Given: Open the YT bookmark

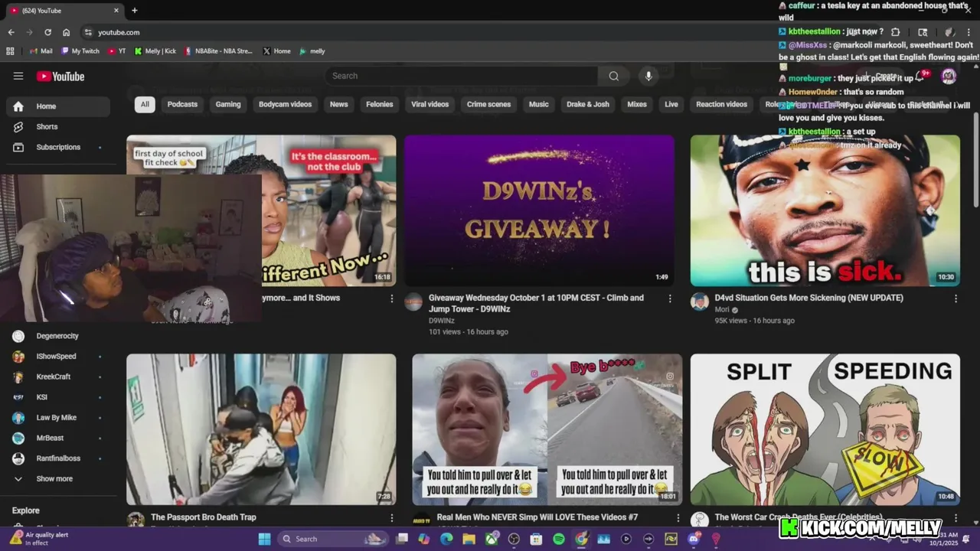Looking at the screenshot, I should point(117,51).
